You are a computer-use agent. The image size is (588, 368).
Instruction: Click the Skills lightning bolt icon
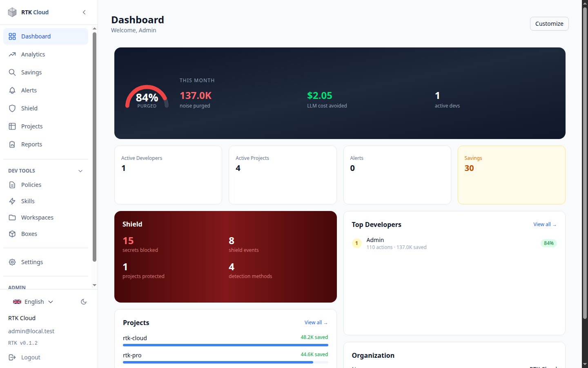(12, 201)
